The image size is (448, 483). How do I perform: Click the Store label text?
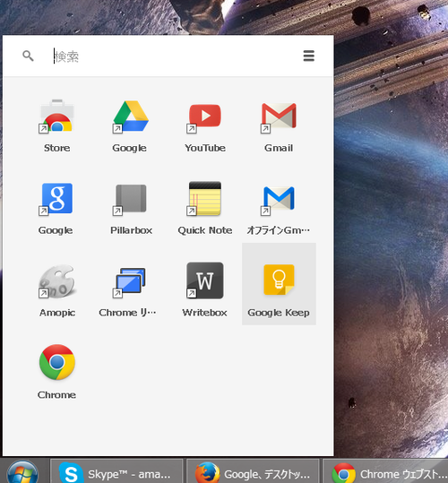pos(57,148)
